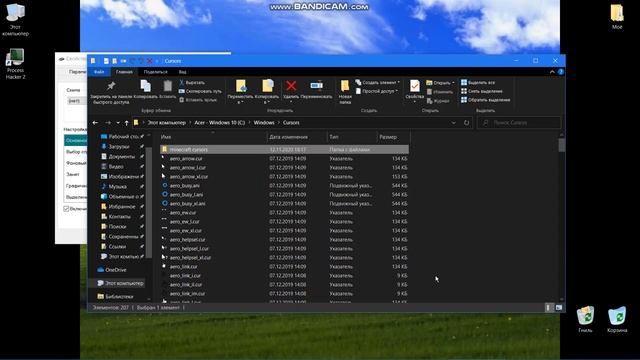Image resolution: width=640 pixels, height=360 pixels.
Task: Open the Открыть dropdown in ribbon
Action: tap(440, 83)
